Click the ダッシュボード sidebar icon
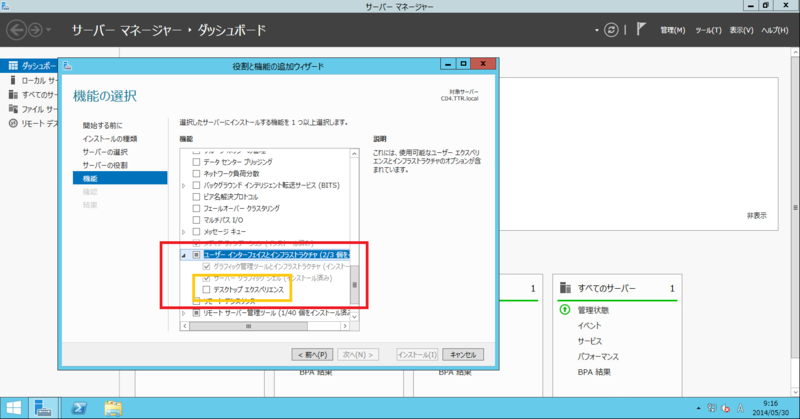Viewport: 800px width, 419px height. coord(13,66)
